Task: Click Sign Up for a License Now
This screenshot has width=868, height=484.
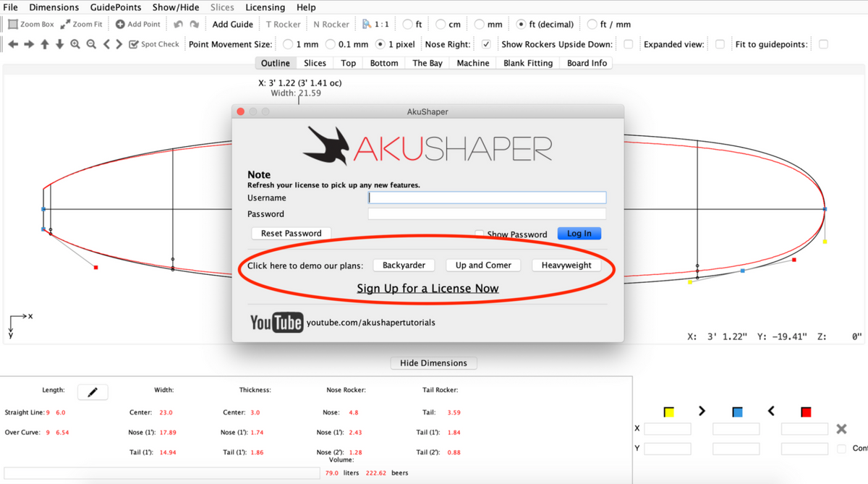Action: [427, 289]
